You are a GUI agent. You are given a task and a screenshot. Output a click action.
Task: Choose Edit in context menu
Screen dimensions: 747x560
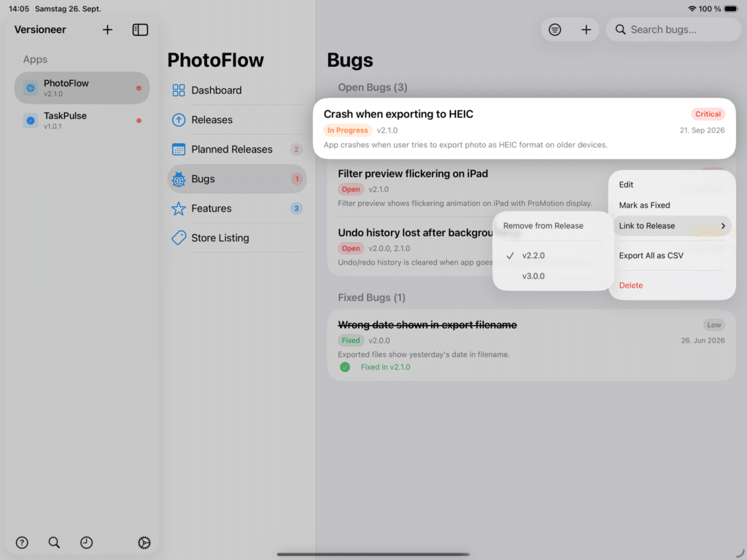[672, 184]
